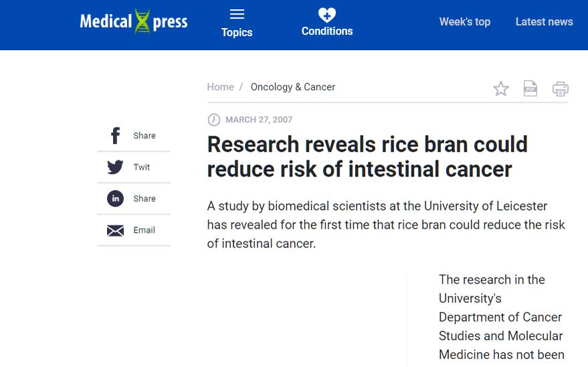The image size is (588, 367).
Task: Click the Twitter bird icon
Action: [x=115, y=167]
